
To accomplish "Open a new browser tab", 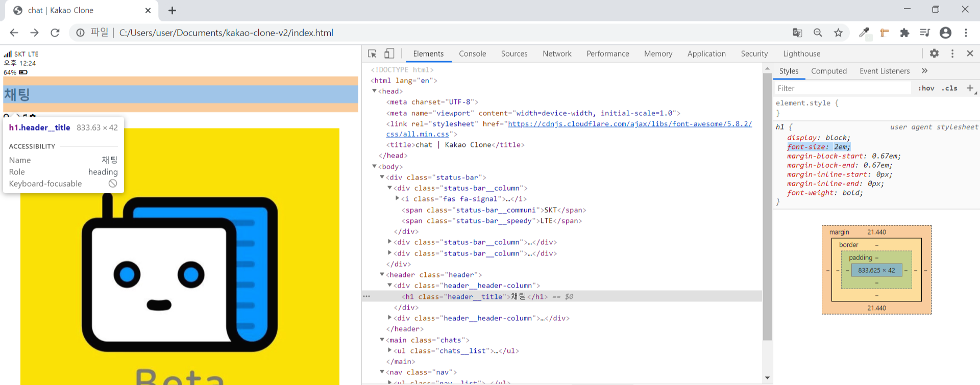I will point(172,10).
